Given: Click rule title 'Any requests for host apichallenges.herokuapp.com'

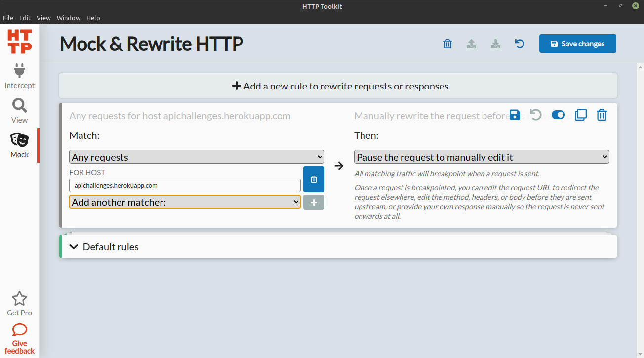Looking at the screenshot, I should tap(180, 116).
